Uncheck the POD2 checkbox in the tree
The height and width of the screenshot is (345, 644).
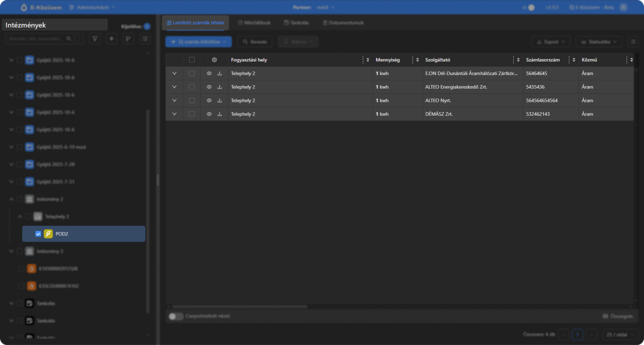click(38, 234)
